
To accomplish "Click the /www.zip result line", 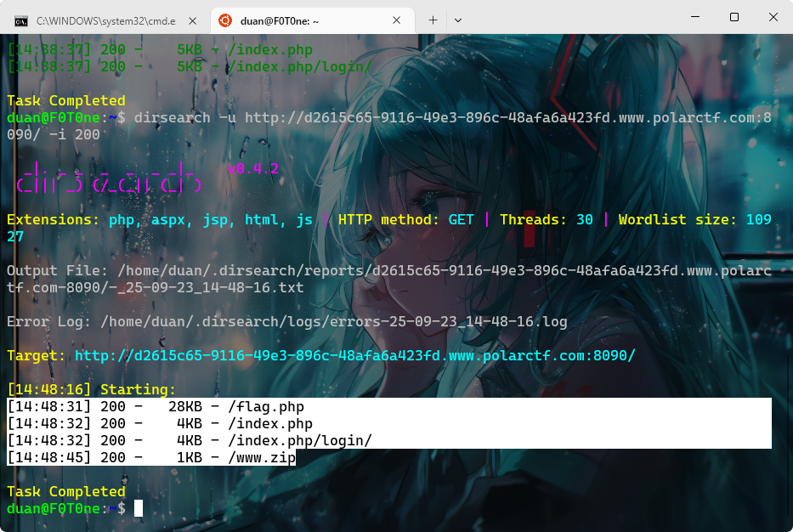I will [x=151, y=458].
